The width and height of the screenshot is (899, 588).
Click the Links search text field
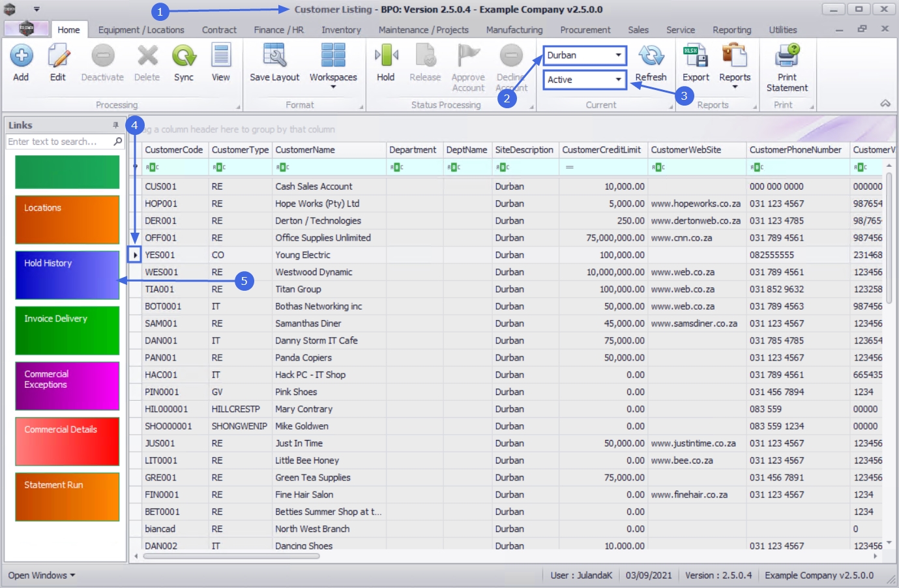[59, 141]
